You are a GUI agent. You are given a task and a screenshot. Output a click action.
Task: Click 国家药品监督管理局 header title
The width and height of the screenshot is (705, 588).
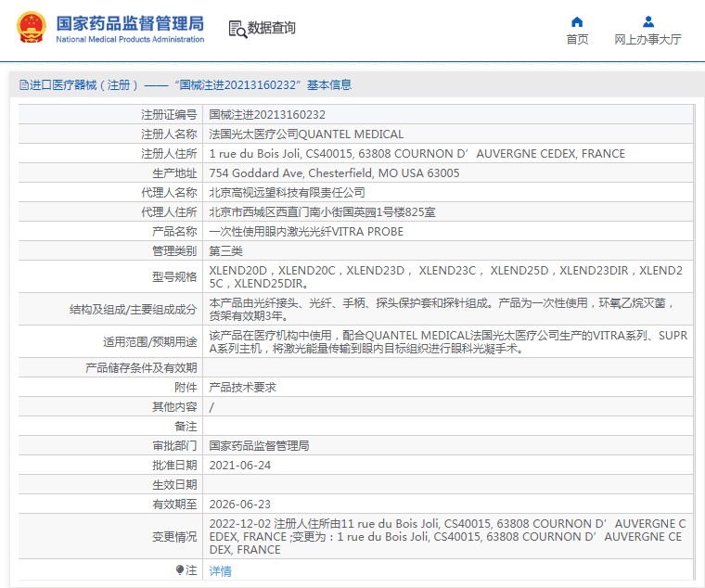point(130,23)
